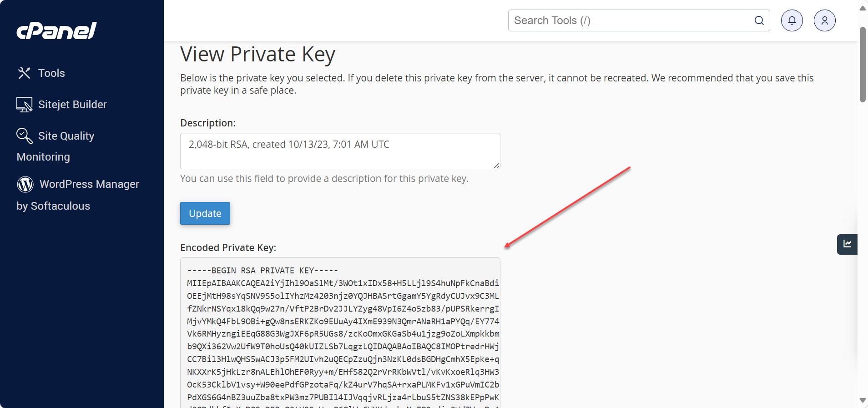
Task: Open Sitejet Builder from the sidebar
Action: pos(73,104)
